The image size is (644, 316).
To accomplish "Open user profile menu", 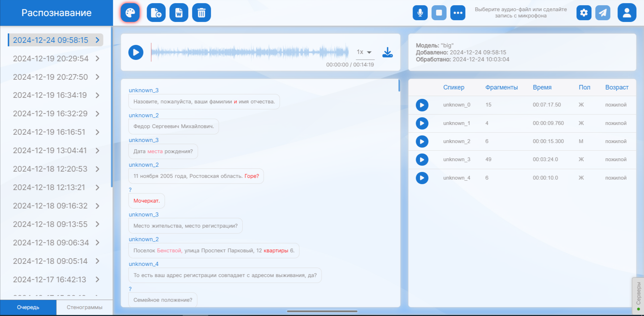I will coord(627,13).
